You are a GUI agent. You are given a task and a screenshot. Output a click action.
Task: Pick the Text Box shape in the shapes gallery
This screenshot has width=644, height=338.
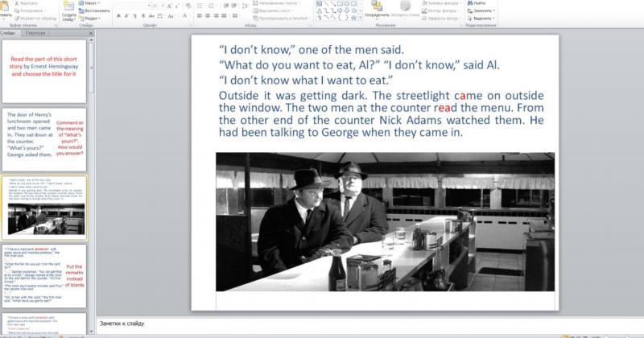click(319, 4)
